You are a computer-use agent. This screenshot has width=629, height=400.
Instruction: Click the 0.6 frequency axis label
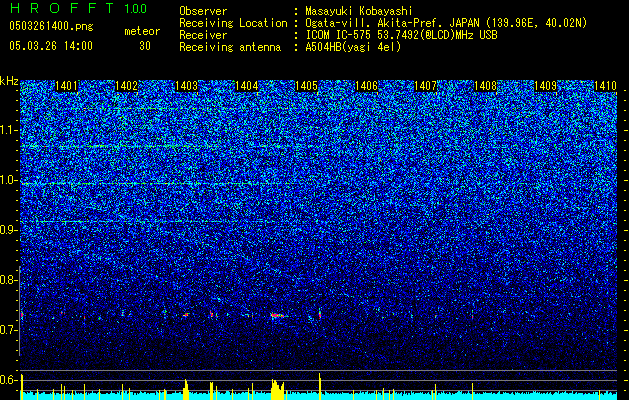pos(9,380)
